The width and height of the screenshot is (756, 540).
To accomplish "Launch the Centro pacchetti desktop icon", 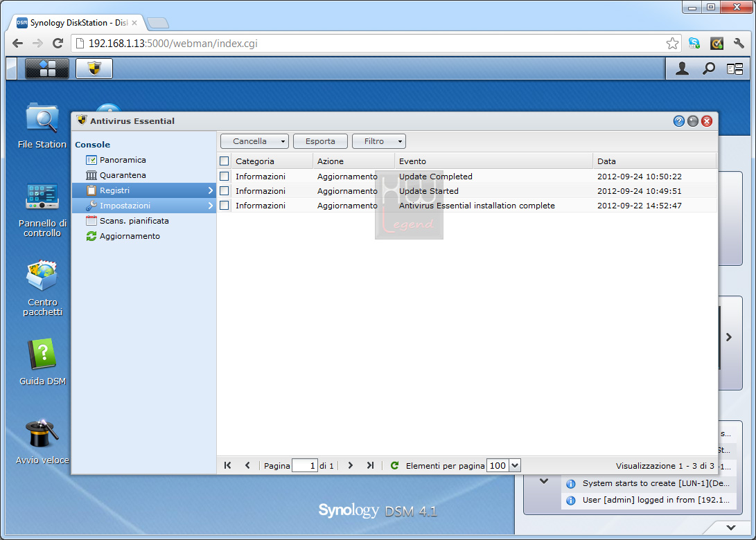I will tap(42, 288).
